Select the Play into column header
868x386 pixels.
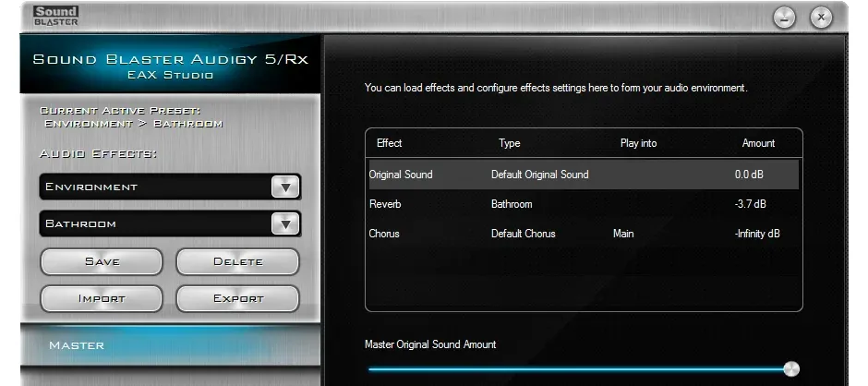(x=638, y=143)
